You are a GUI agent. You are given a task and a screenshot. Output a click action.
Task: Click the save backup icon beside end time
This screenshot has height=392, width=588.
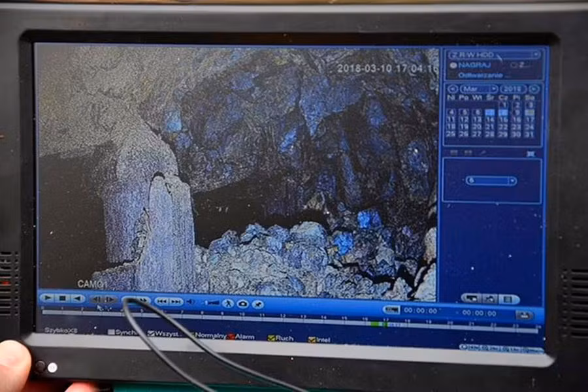tap(524, 315)
